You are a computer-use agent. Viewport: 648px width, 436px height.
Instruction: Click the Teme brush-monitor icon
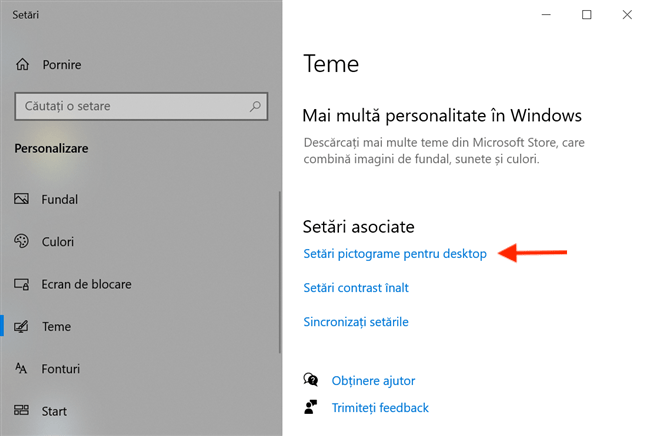coord(21,326)
